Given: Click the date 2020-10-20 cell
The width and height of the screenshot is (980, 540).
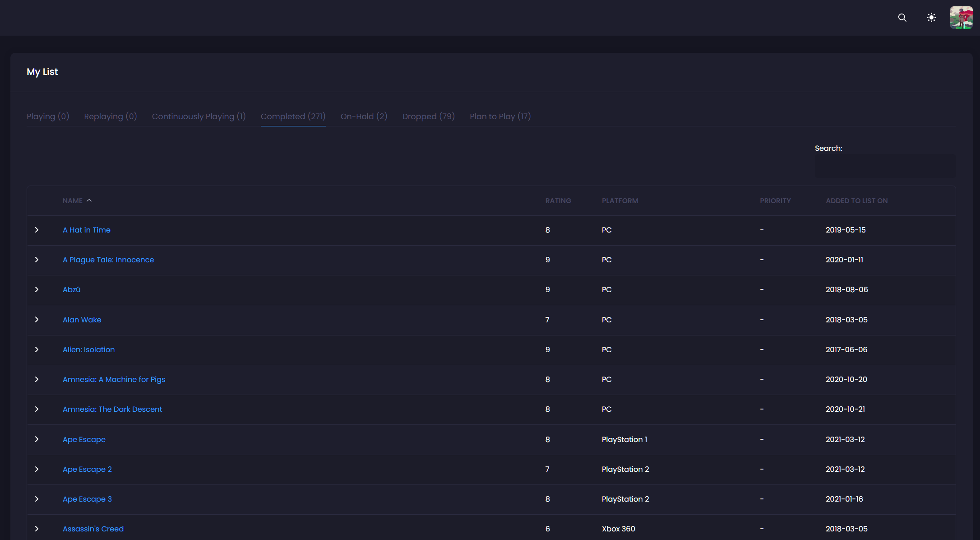Looking at the screenshot, I should tap(846, 379).
